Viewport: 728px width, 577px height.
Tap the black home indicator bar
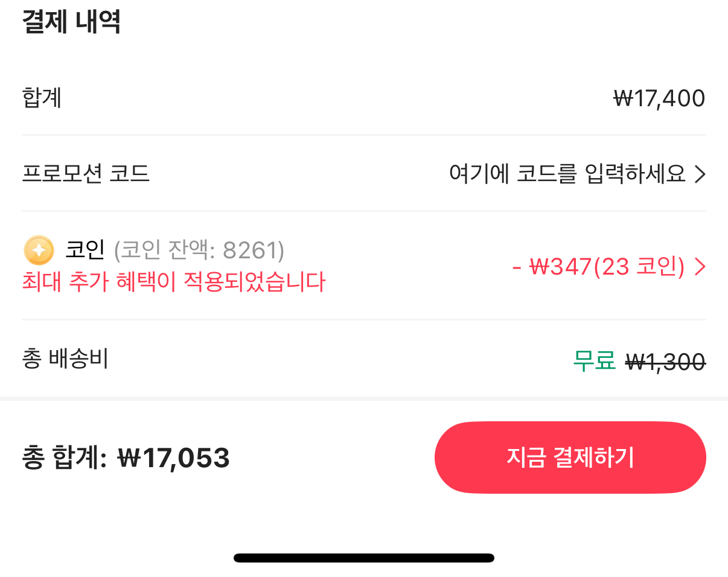click(364, 558)
